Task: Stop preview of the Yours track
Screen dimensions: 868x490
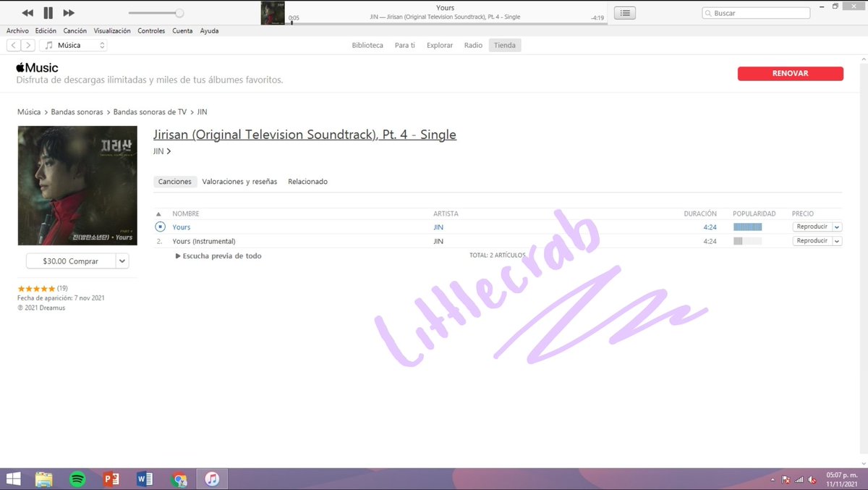Action: coord(160,227)
